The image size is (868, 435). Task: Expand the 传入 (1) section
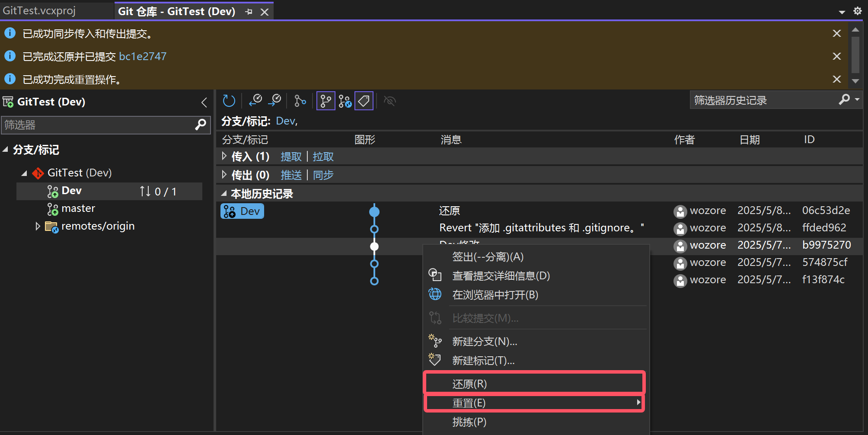(x=224, y=156)
